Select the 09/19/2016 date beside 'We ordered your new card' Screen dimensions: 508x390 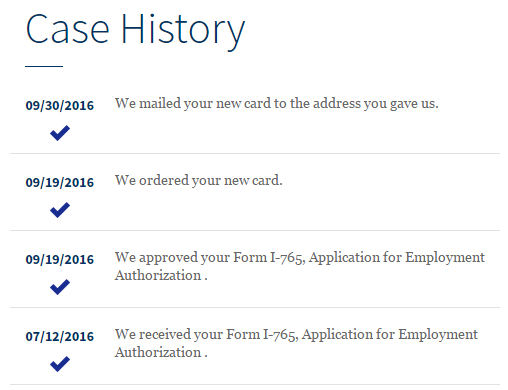[60, 183]
